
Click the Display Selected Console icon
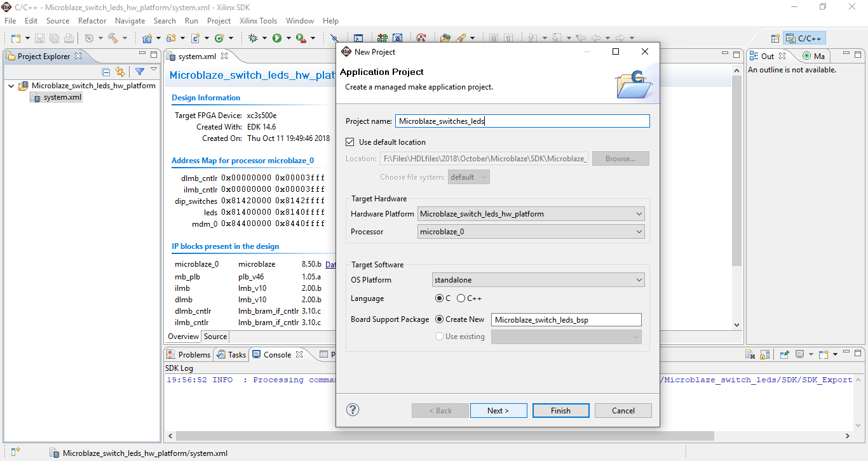800,354
